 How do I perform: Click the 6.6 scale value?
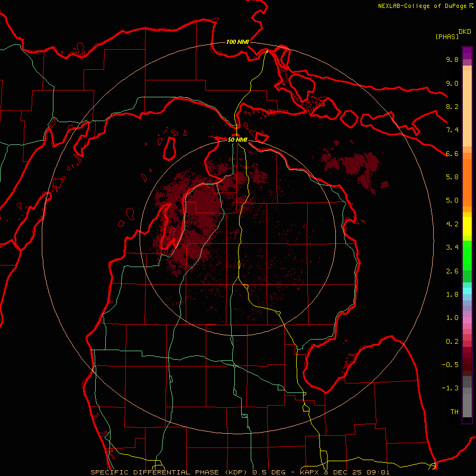coord(452,153)
